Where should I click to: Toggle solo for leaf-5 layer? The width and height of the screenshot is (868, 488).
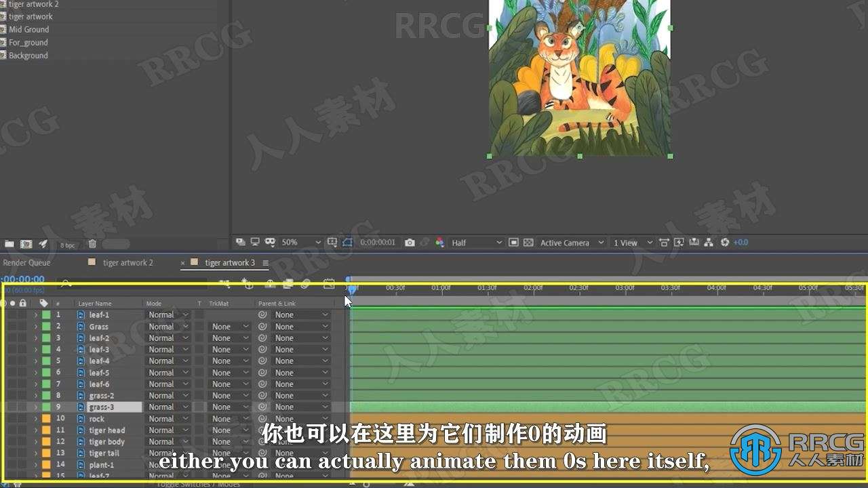13,372
